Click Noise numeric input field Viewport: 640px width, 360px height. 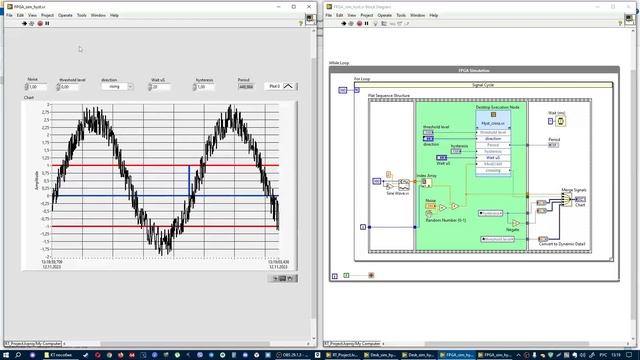click(38, 87)
